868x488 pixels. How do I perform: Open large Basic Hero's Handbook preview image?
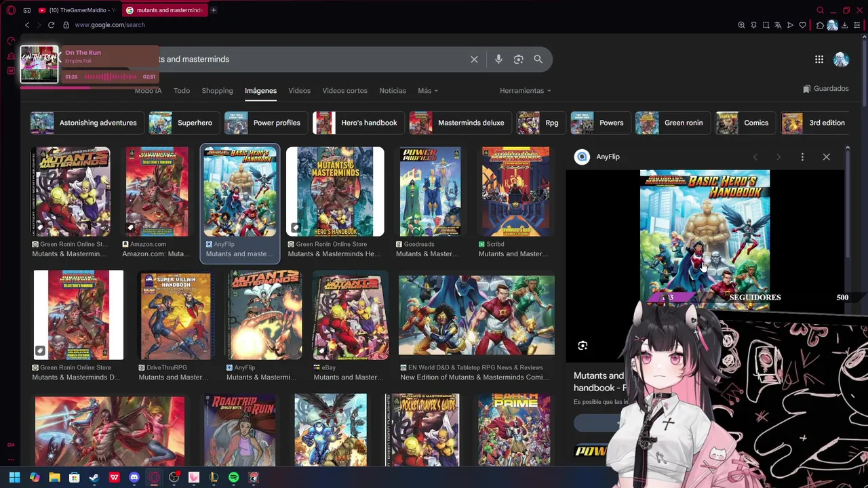click(x=705, y=239)
